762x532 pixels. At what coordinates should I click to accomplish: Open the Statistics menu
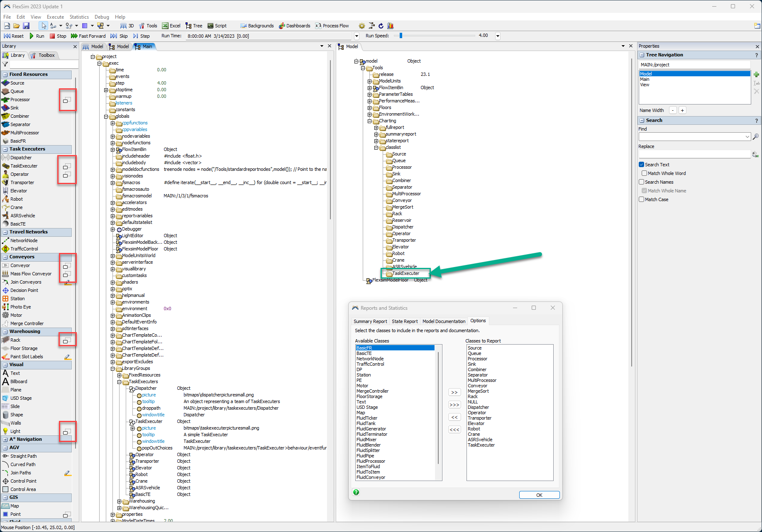79,17
